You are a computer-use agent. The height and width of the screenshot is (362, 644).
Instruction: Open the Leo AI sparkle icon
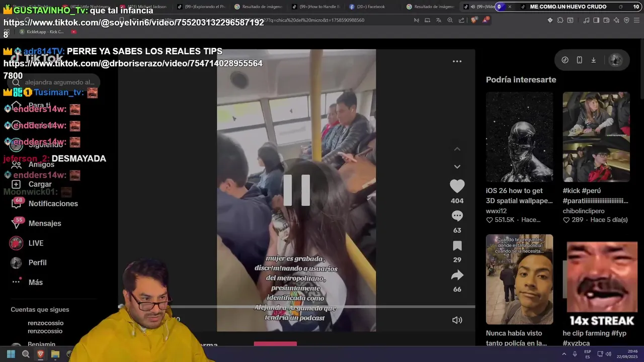pyautogui.click(x=616, y=20)
